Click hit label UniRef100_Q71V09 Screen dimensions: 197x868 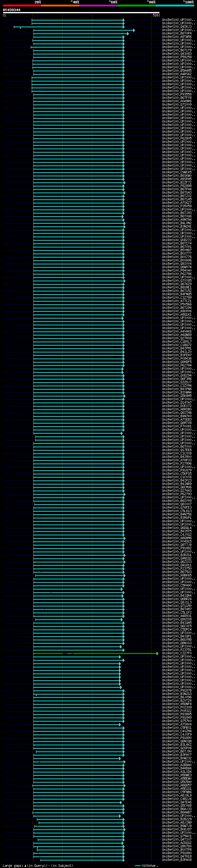[177, 104]
